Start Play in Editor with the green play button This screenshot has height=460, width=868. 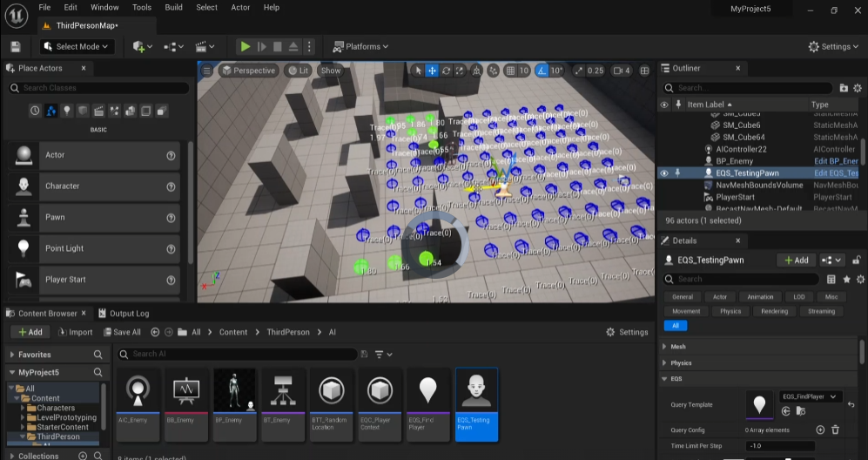246,46
